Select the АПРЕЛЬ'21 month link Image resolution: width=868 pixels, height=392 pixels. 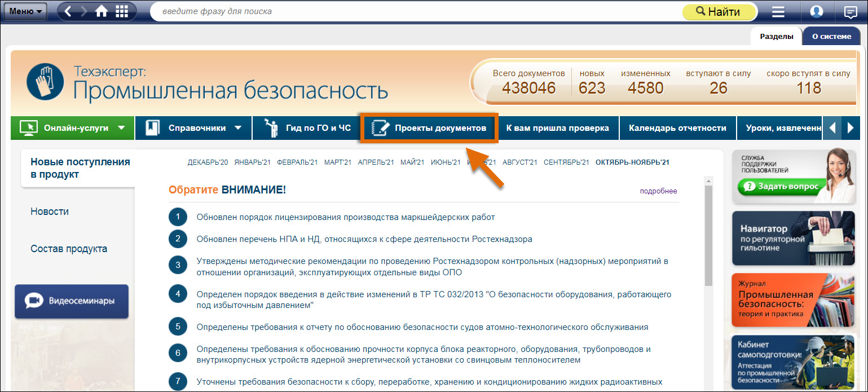(x=376, y=162)
